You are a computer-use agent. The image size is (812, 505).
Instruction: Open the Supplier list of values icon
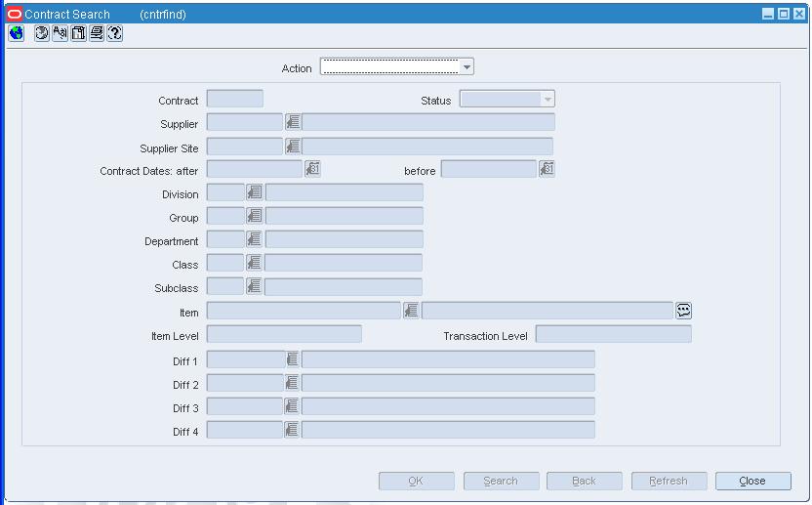tap(293, 122)
